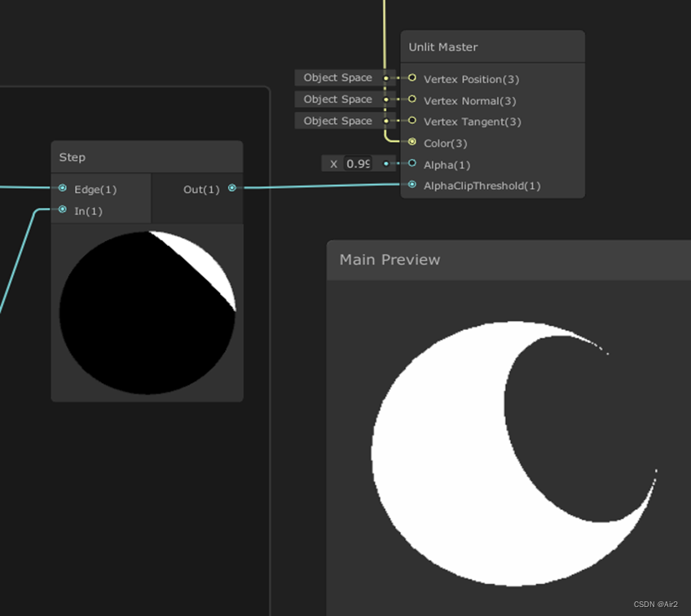Click the Vertex Position(3) label
691x616 pixels.
pyautogui.click(x=471, y=79)
